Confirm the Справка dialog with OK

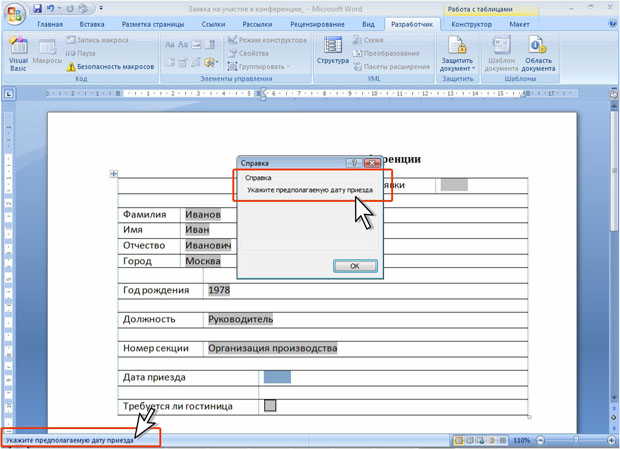click(355, 266)
